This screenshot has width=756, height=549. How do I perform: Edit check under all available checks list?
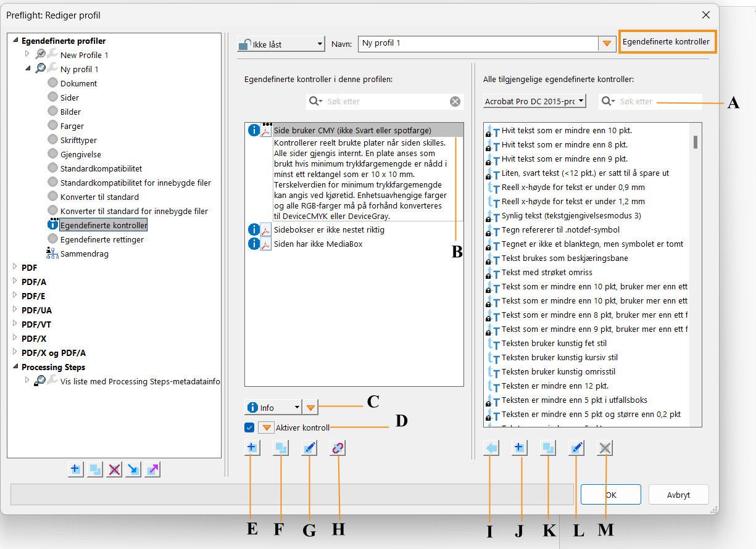(x=576, y=448)
